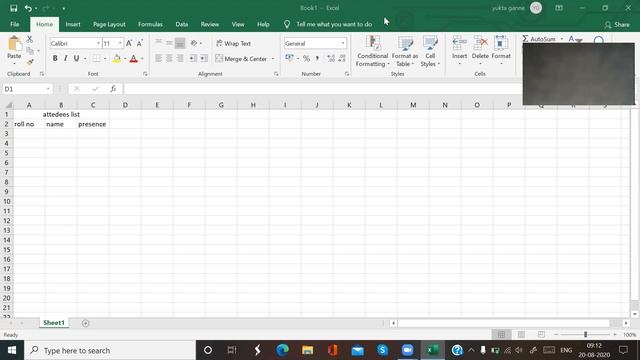Switch to Insert tab
The height and width of the screenshot is (360, 640).
73,24
